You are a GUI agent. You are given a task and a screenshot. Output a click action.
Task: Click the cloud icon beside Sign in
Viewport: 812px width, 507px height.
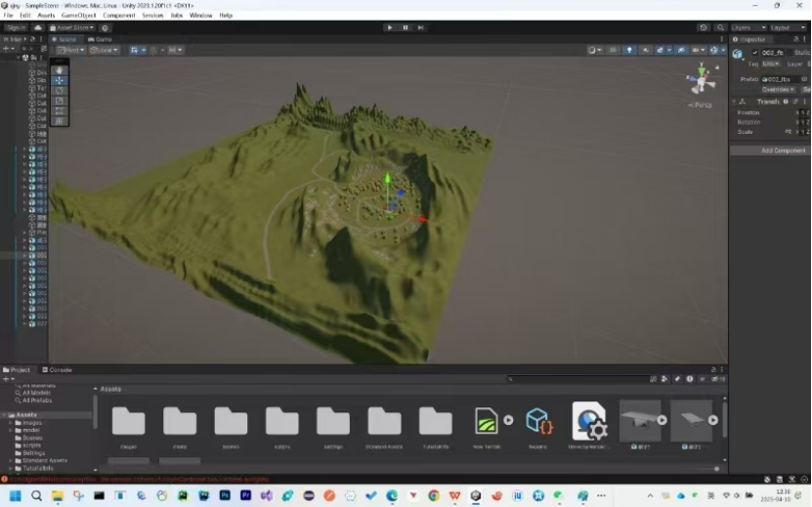37,27
